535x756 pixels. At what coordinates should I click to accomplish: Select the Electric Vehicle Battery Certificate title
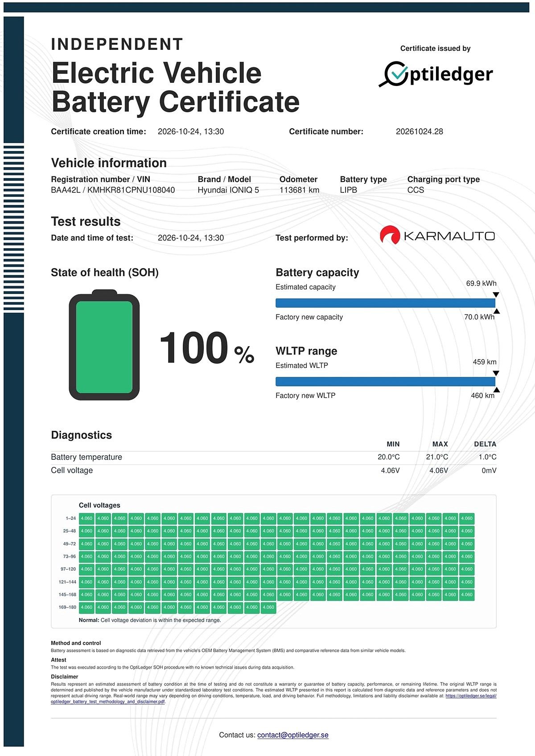click(x=176, y=87)
